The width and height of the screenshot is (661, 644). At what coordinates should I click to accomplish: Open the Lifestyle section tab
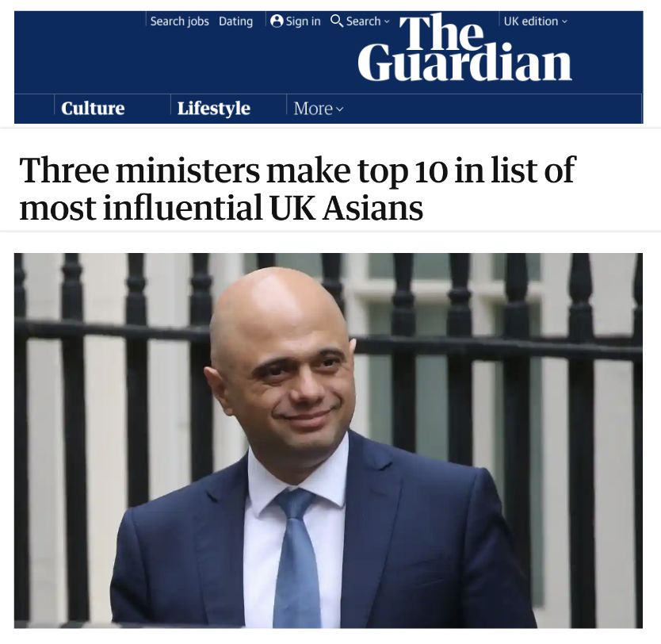214,109
